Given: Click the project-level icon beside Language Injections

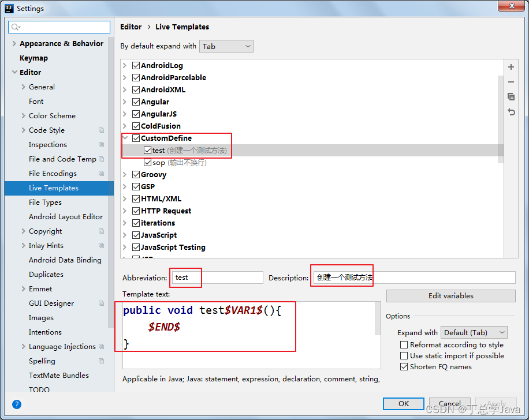Looking at the screenshot, I should point(101,347).
